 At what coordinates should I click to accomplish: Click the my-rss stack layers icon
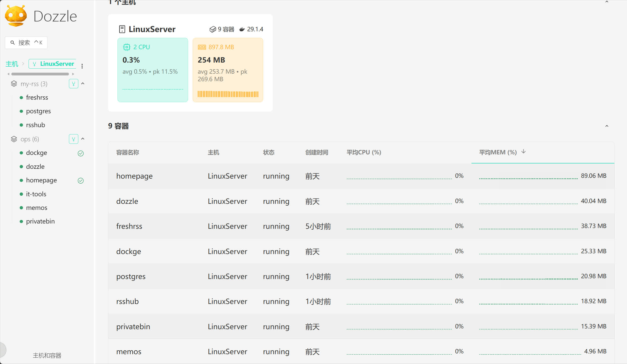pyautogui.click(x=14, y=84)
